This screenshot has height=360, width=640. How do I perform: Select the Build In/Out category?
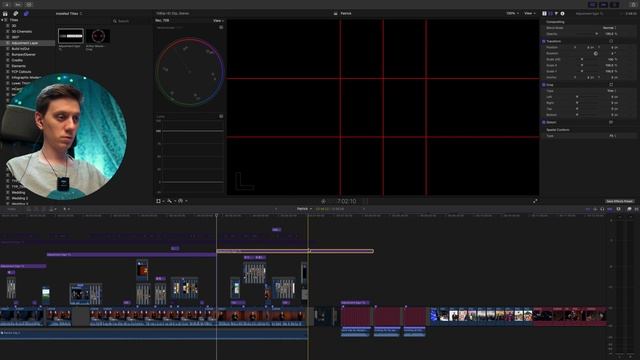[x=20, y=49]
